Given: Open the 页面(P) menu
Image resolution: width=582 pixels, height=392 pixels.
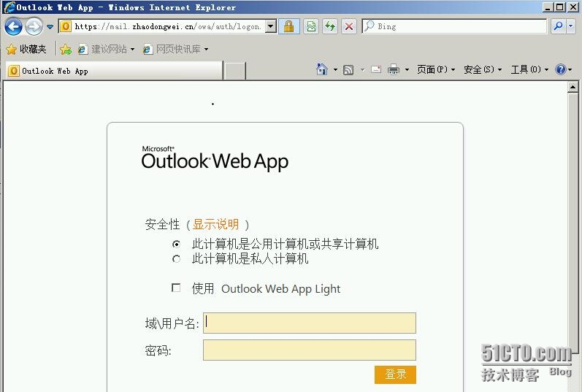Looking at the screenshot, I should coord(436,69).
